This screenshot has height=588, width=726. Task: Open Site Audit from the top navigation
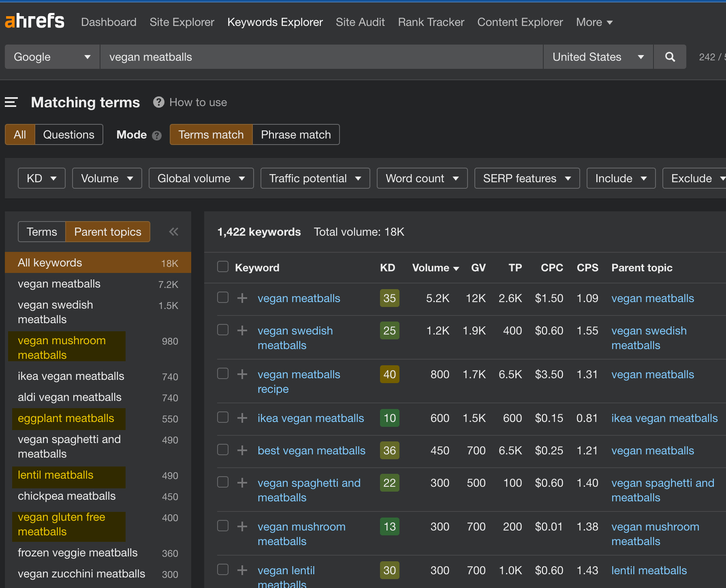pyautogui.click(x=360, y=22)
